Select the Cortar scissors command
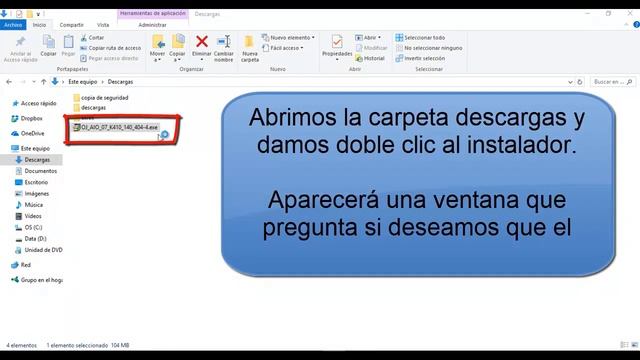 92,38
